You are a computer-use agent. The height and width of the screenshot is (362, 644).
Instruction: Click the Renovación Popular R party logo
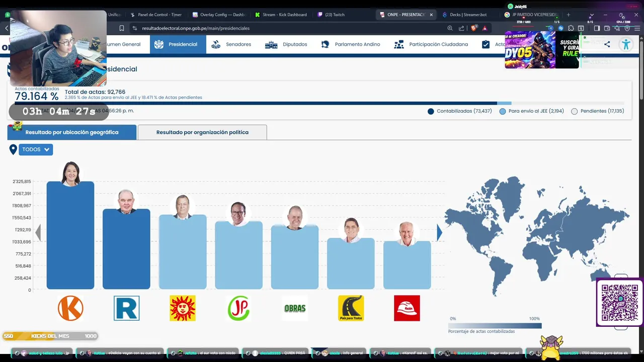[x=126, y=308]
